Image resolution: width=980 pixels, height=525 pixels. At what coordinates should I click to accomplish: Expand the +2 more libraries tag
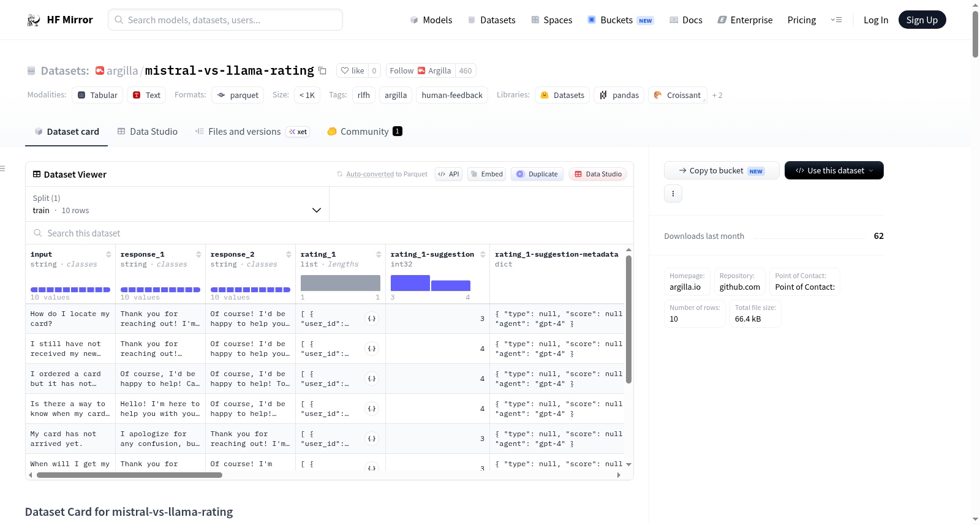coord(717,95)
